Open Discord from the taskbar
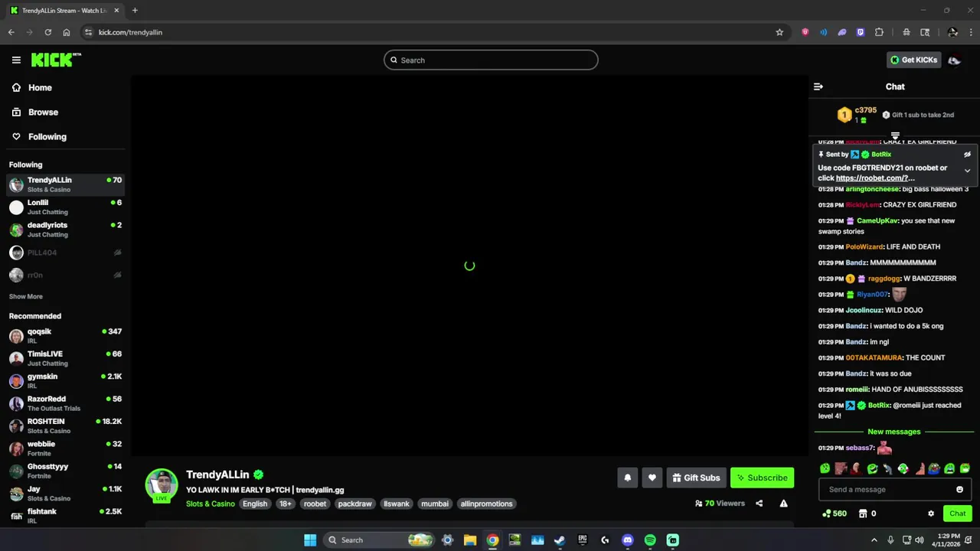This screenshot has width=980, height=551. point(628,540)
